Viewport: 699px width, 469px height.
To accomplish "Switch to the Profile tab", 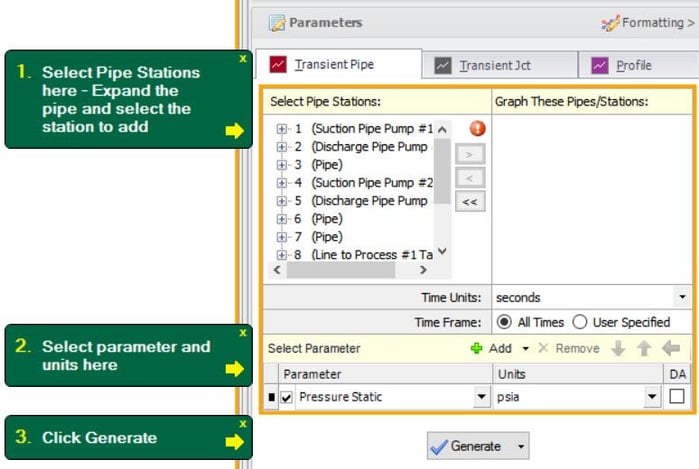I will 638,66.
